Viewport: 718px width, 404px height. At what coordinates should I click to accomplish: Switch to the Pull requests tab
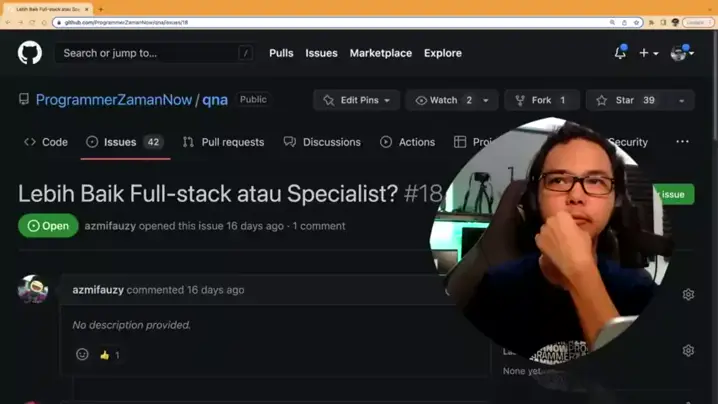click(x=223, y=142)
